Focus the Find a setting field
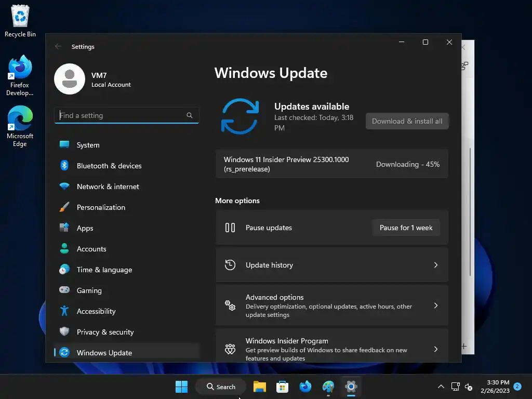Image resolution: width=532 pixels, height=399 pixels. (x=127, y=115)
